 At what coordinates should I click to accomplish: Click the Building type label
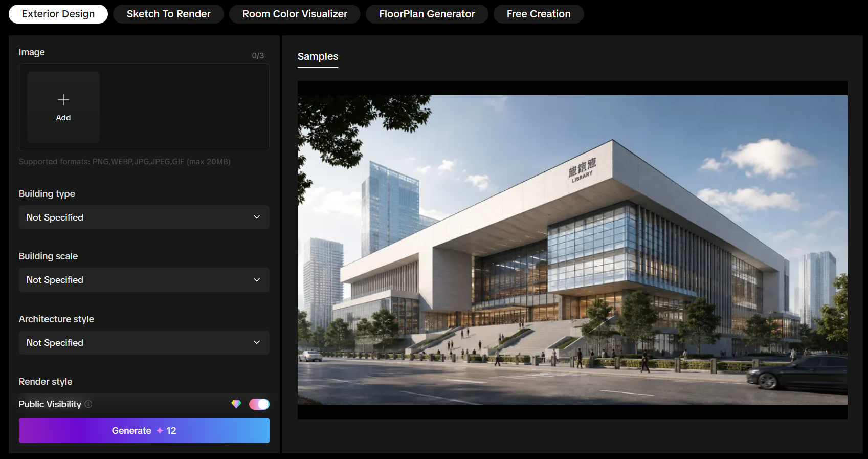(x=47, y=194)
